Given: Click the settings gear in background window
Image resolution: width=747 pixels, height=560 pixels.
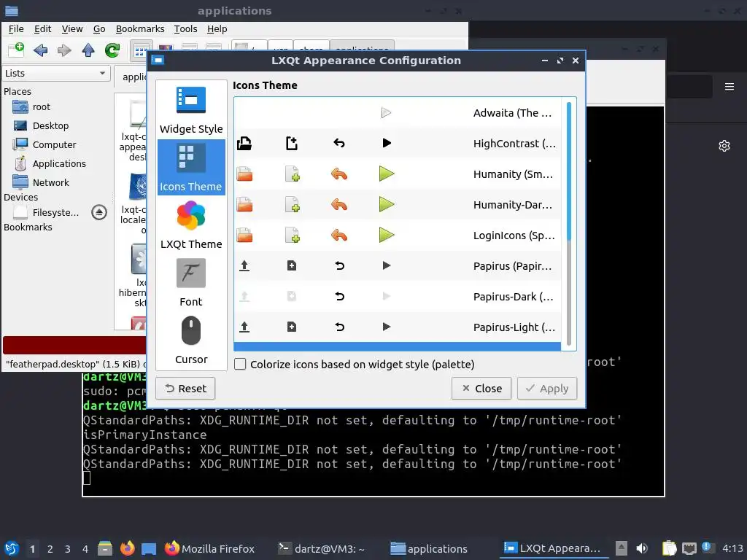Looking at the screenshot, I should (724, 146).
